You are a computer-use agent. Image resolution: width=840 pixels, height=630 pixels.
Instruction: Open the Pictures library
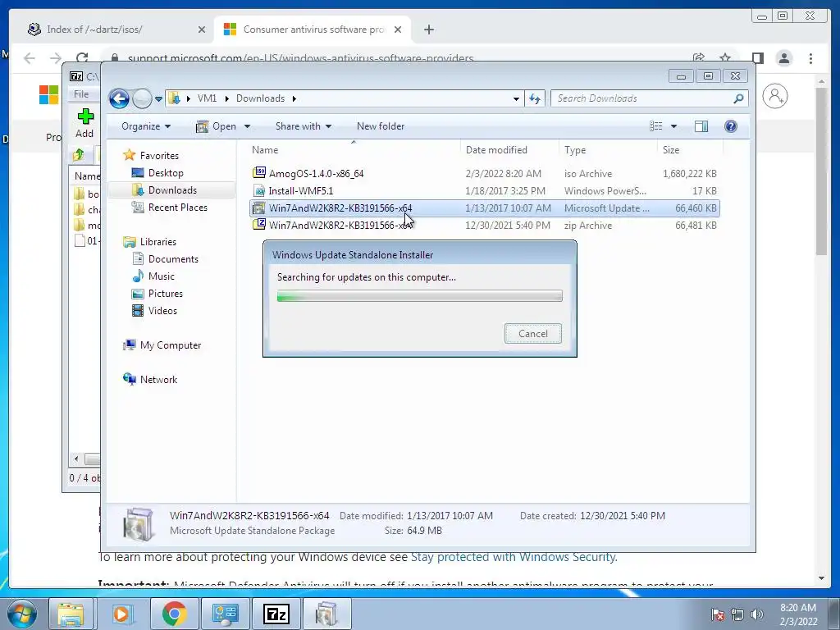[165, 293]
